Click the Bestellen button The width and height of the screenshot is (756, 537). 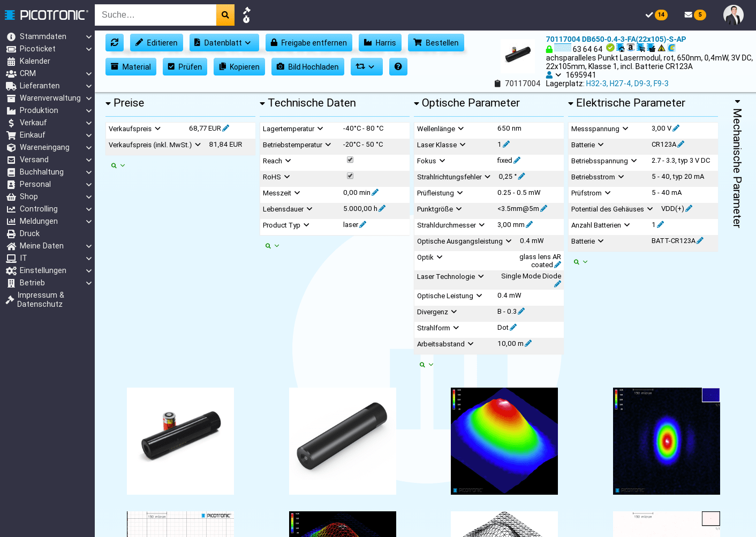coord(436,42)
